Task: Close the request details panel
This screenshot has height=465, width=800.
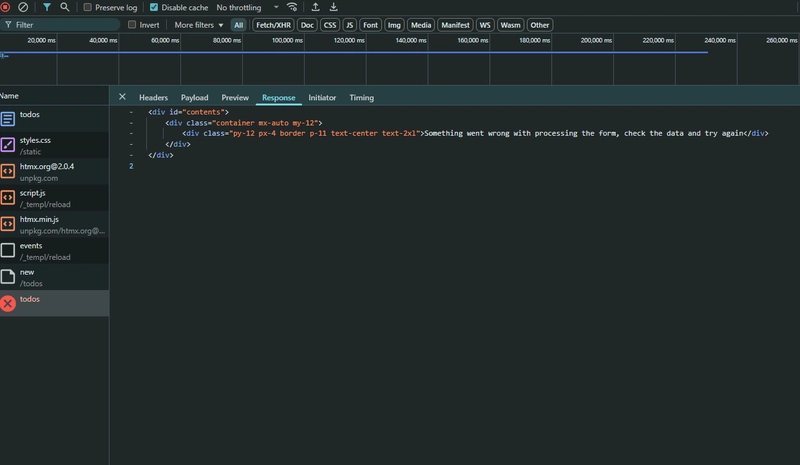Action: click(x=122, y=96)
